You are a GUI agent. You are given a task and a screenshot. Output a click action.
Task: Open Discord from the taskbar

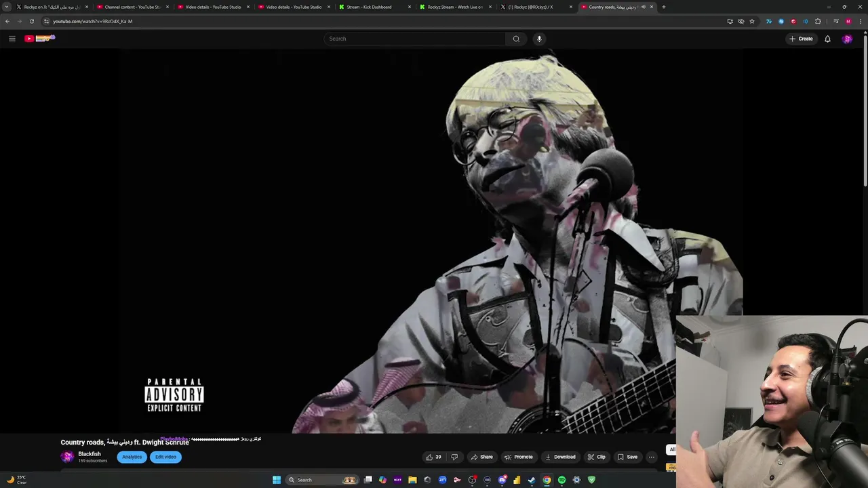pyautogui.click(x=502, y=480)
